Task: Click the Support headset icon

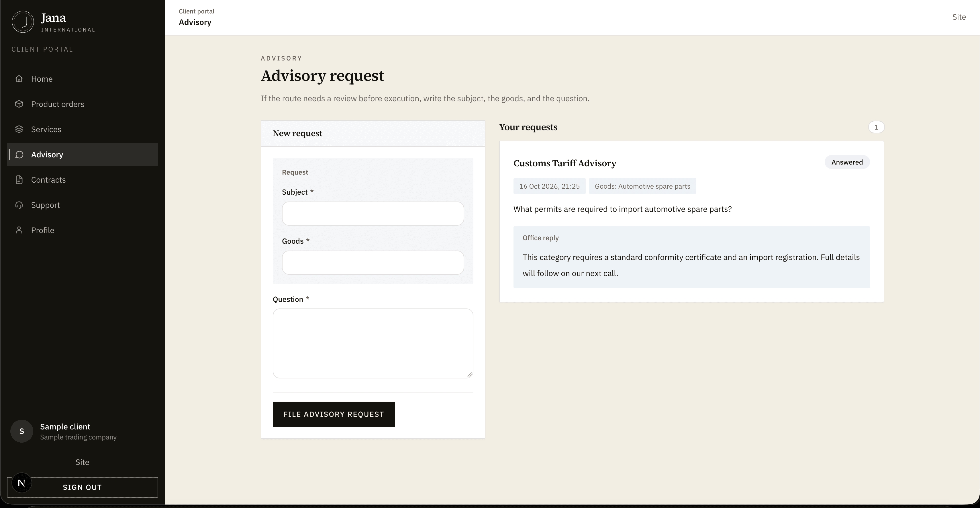Action: (x=19, y=205)
